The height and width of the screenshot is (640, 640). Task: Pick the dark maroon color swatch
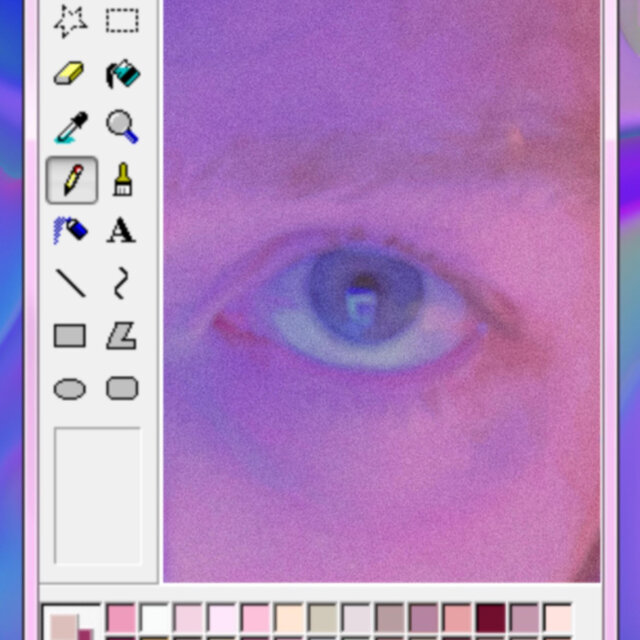pos(490,617)
